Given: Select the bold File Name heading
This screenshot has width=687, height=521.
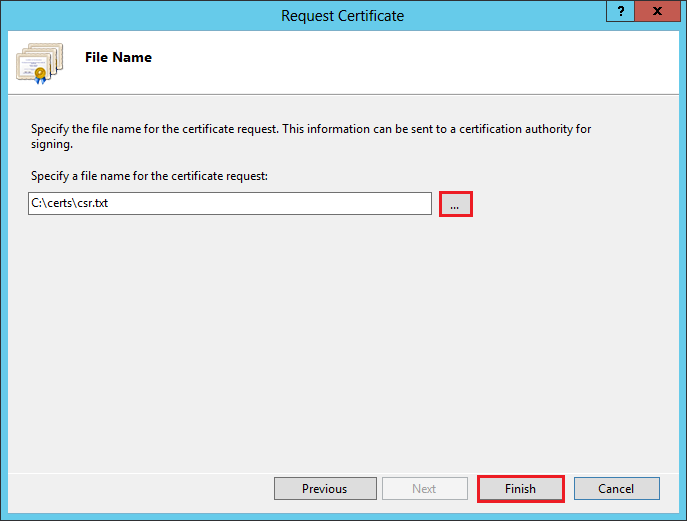Looking at the screenshot, I should point(118,57).
